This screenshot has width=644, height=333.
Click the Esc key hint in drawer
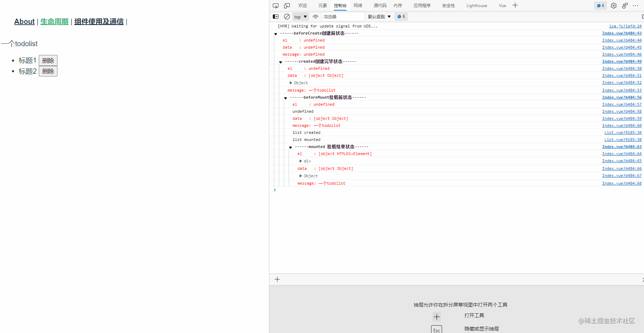point(437,329)
